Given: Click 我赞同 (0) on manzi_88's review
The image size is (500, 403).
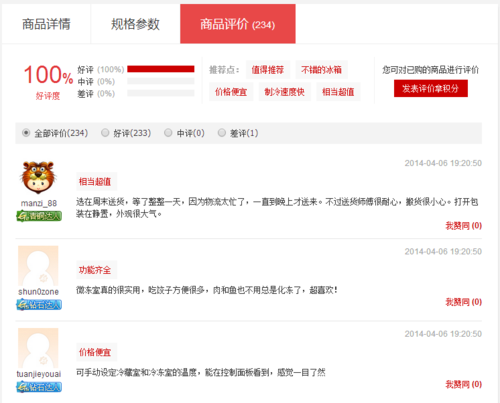Looking at the screenshot, I should coord(464,226).
